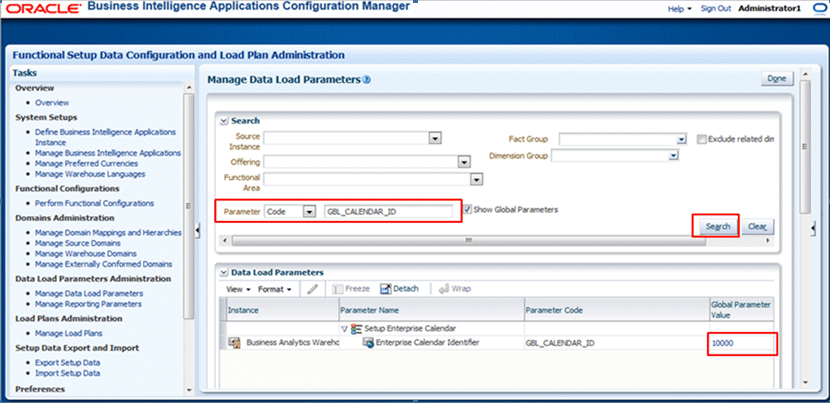Collapse the Tasks pane with splitter arrow

tap(198, 230)
